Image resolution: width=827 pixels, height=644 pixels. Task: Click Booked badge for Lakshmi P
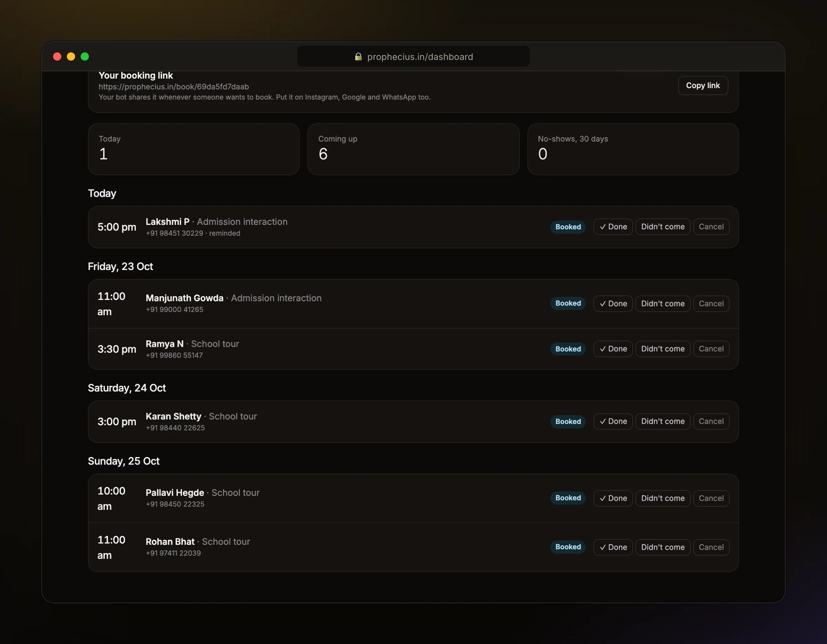coord(568,227)
